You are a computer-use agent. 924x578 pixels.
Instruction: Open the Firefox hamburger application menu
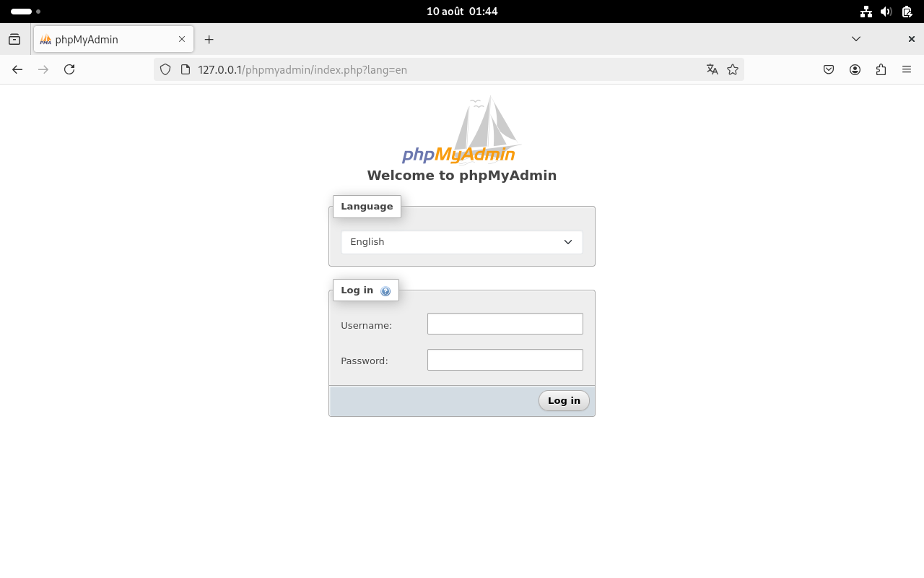point(907,69)
